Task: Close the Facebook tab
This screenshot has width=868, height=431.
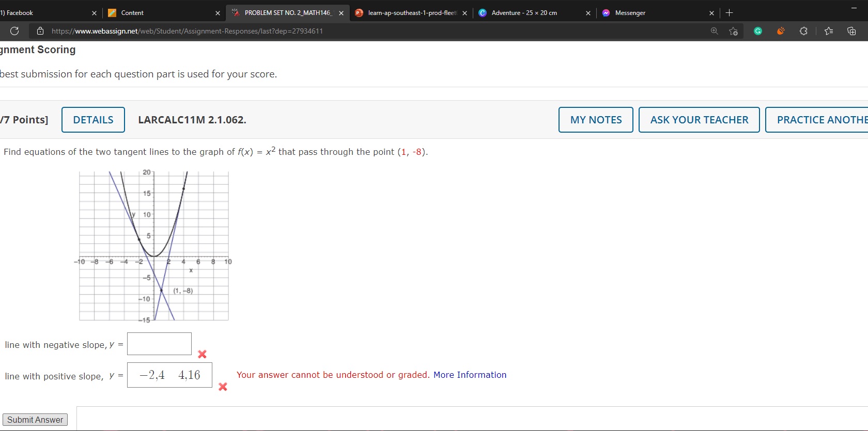Action: (x=94, y=13)
